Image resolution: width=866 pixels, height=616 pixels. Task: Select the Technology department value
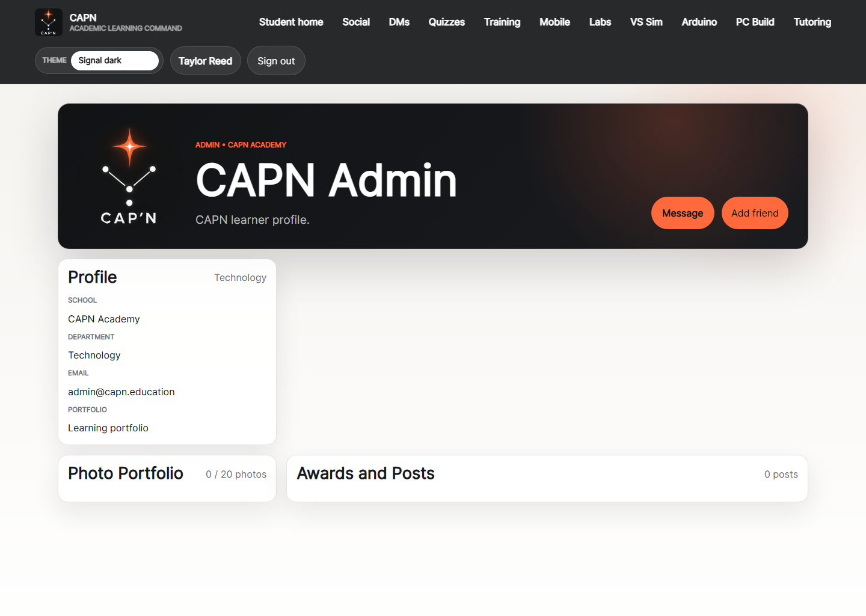coord(94,355)
